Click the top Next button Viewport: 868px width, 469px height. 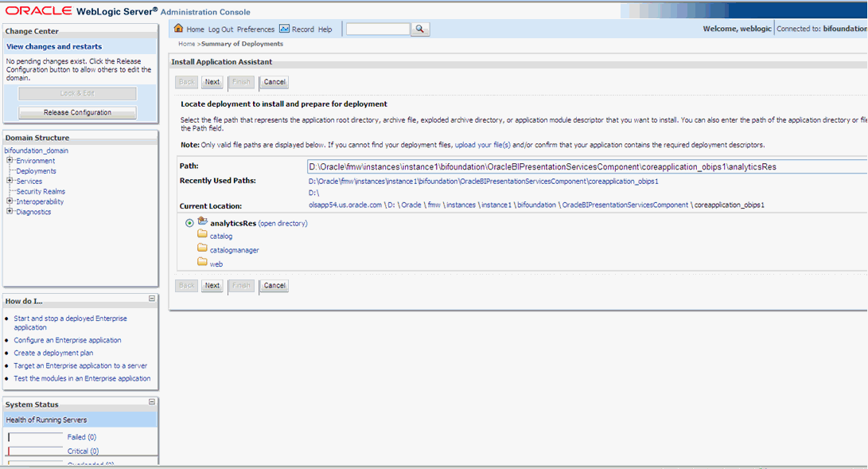click(212, 82)
